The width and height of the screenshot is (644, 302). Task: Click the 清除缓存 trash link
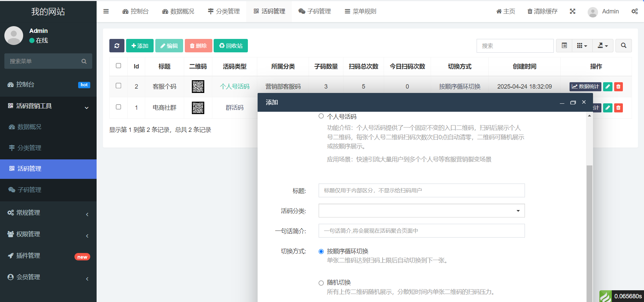pyautogui.click(x=542, y=11)
